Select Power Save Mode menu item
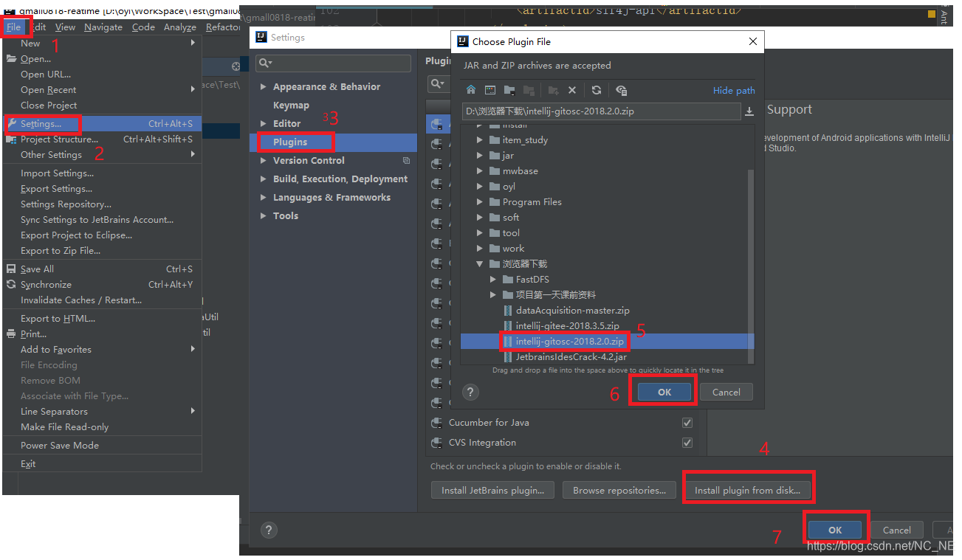 102,445
